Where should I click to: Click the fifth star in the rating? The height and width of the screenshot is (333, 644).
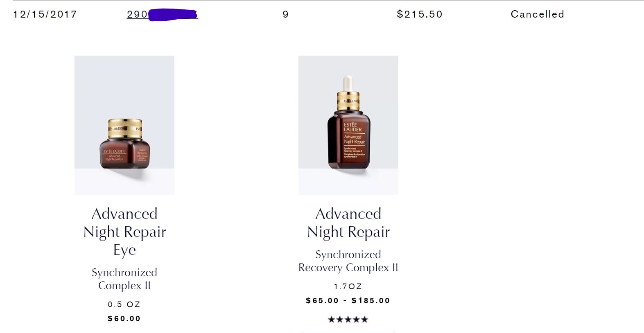tap(364, 319)
